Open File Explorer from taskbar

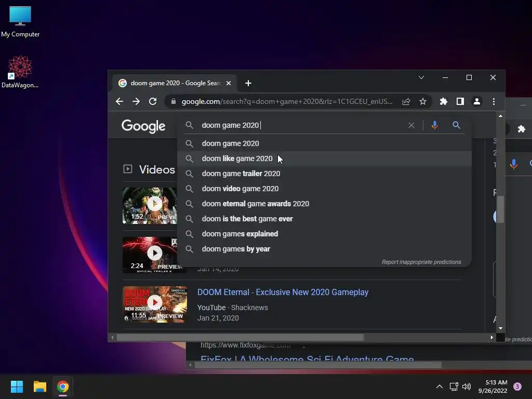pyautogui.click(x=39, y=387)
